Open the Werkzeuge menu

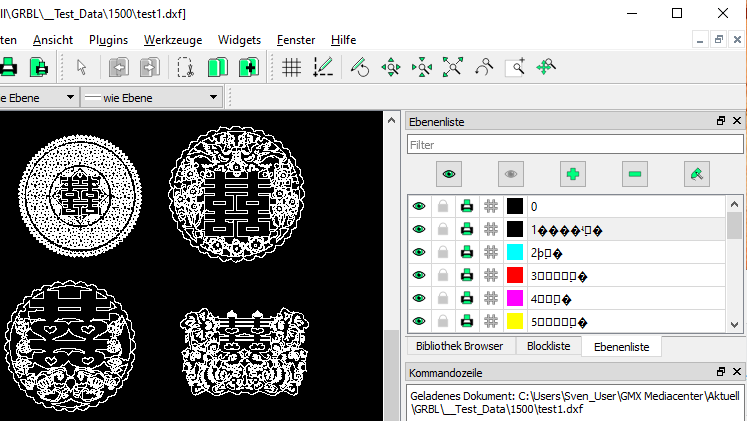coord(172,40)
